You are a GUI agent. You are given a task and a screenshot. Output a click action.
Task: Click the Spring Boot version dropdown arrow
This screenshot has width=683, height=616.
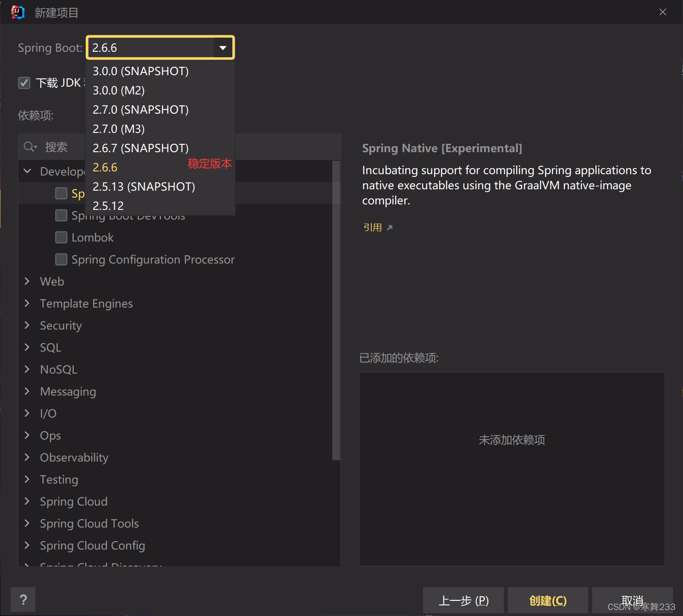(223, 48)
